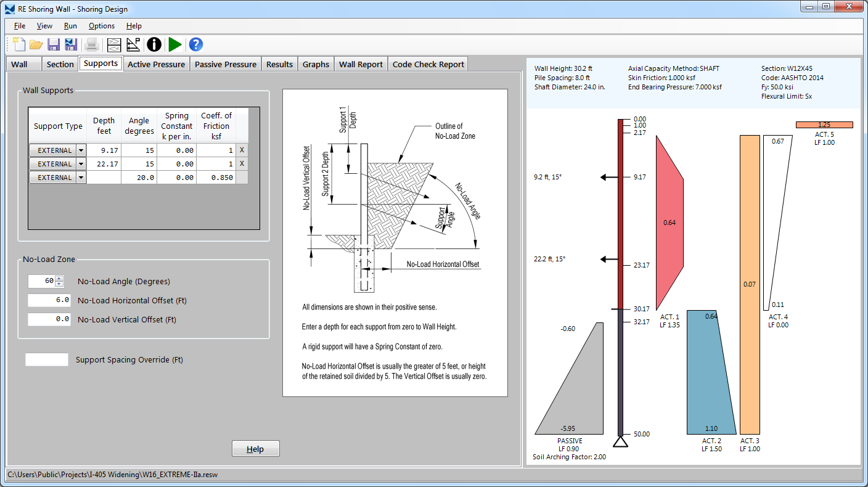Click the blue question mark help icon
Viewport: 868px width, 487px height.
click(195, 44)
